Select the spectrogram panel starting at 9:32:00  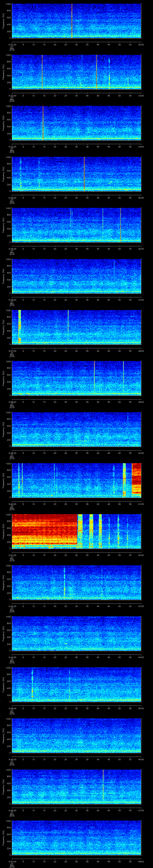tap(76, 72)
